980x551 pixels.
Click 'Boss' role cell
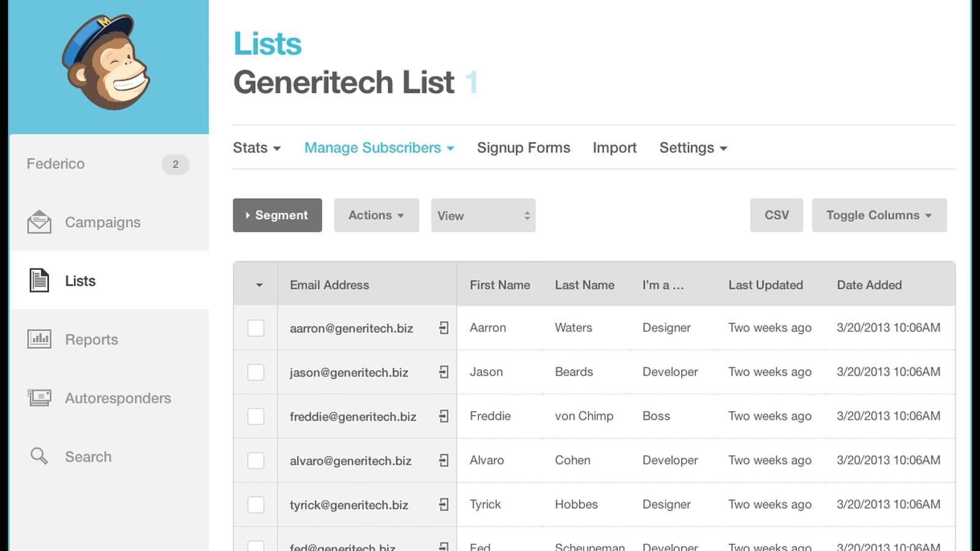pyautogui.click(x=656, y=416)
